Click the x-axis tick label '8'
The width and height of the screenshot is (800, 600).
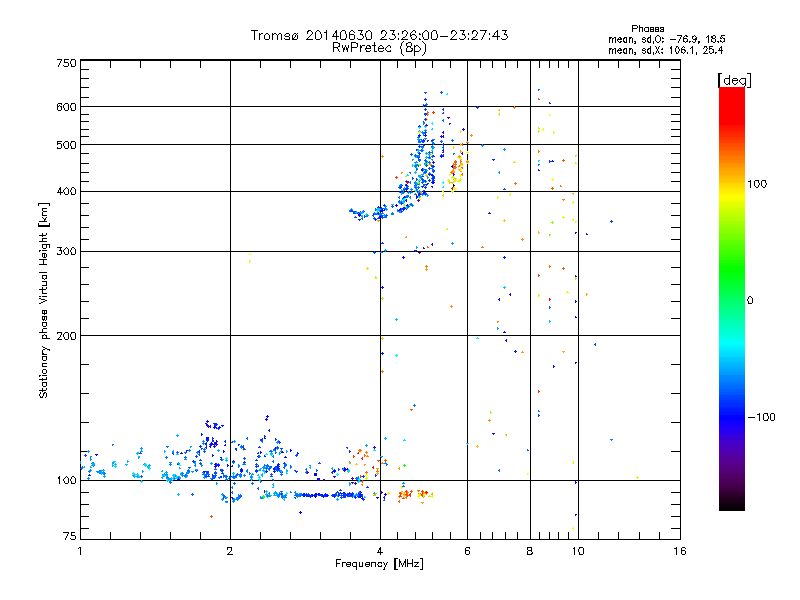click(x=530, y=551)
